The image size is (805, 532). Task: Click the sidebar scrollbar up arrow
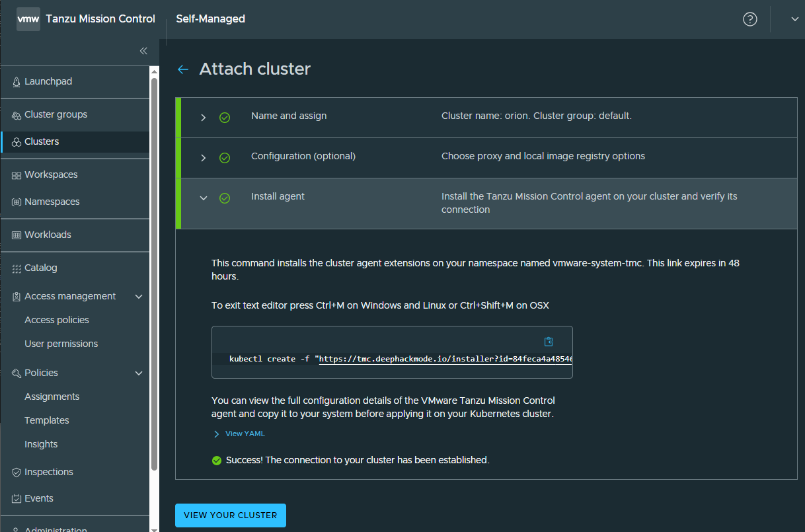(x=155, y=71)
